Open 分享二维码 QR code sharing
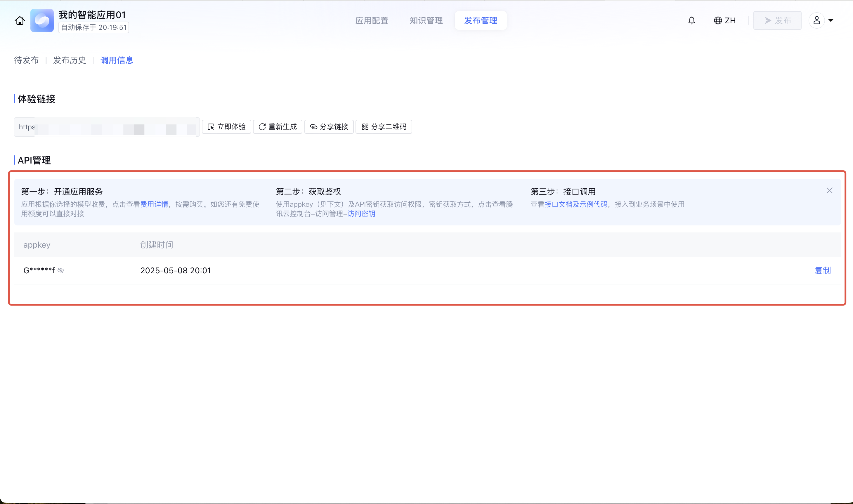This screenshot has width=853, height=504. click(x=384, y=127)
